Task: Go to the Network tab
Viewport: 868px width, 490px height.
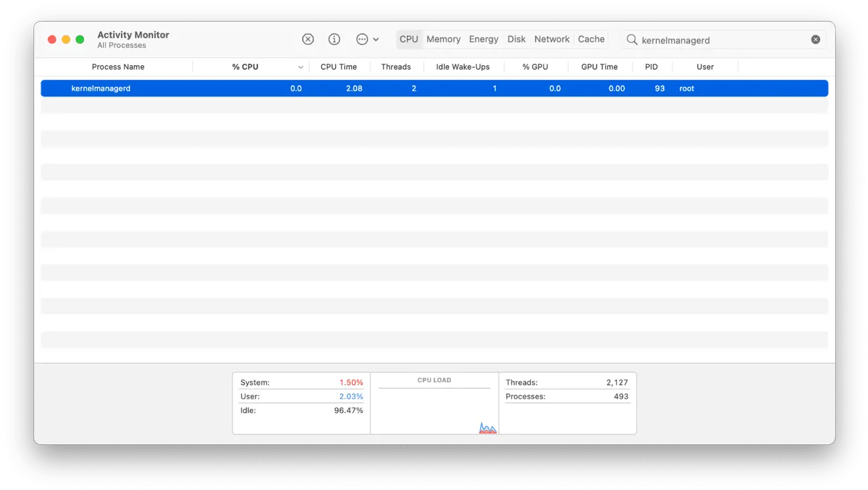Action: (552, 39)
